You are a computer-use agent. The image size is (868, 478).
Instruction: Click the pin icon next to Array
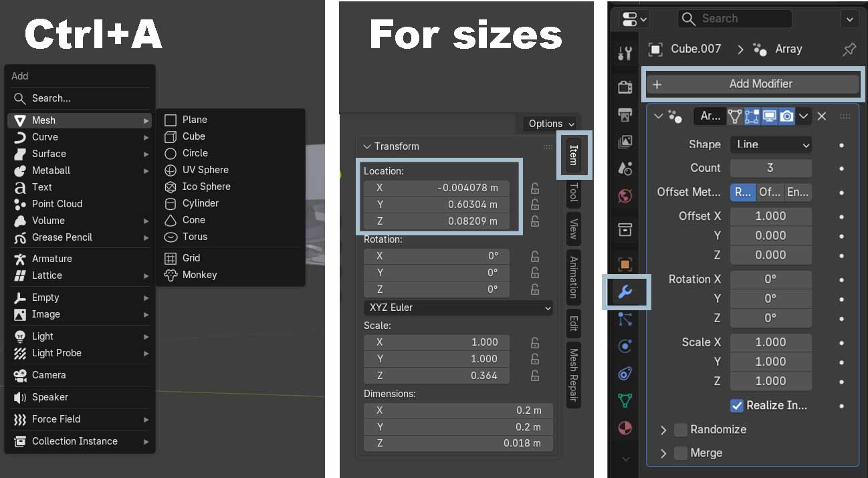[x=849, y=49]
